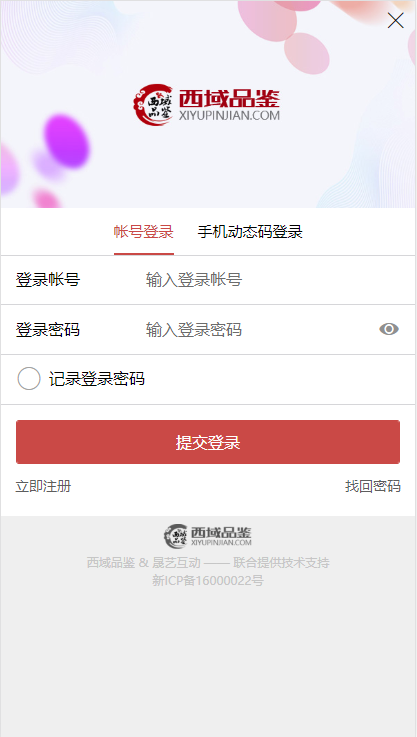The width and height of the screenshot is (417, 737).
Task: Click the 登录密码 field label
Action: coord(48,330)
